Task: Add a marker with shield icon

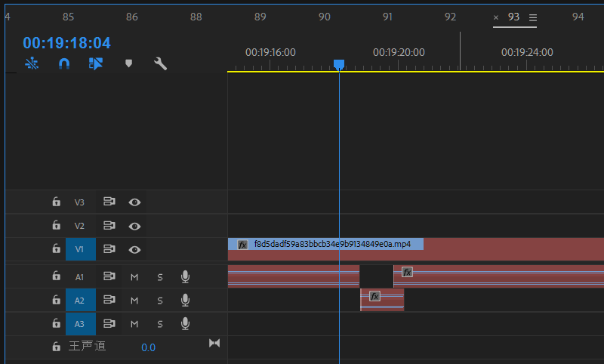Action: click(x=128, y=64)
